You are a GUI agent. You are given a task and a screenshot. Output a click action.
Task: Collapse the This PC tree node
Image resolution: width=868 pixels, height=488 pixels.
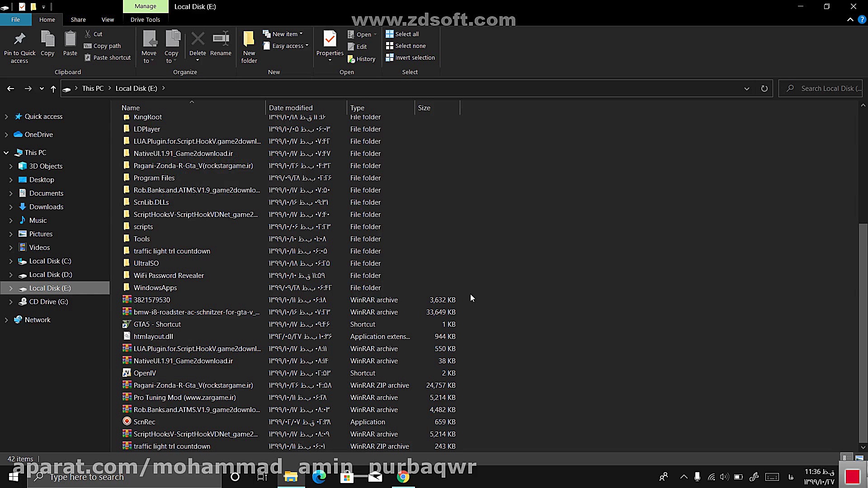[x=6, y=153]
